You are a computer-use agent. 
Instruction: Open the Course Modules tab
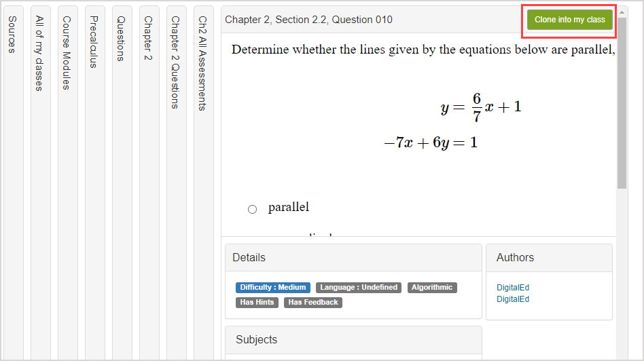[x=67, y=53]
